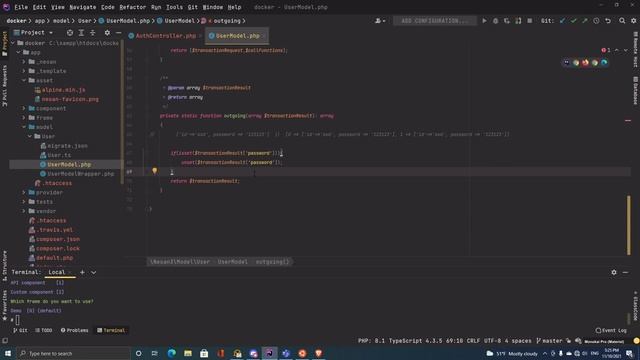The width and height of the screenshot is (640, 360).
Task: Open the TODO tool window
Action: [x=44, y=330]
